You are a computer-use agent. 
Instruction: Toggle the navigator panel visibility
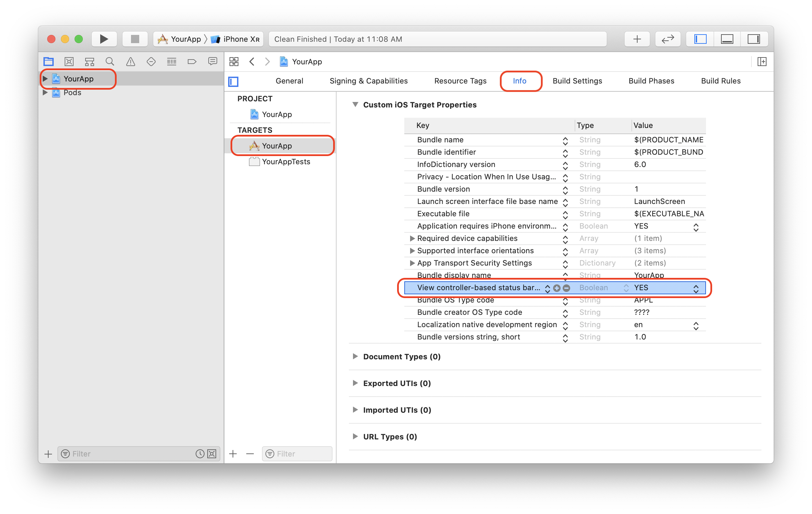click(x=700, y=39)
